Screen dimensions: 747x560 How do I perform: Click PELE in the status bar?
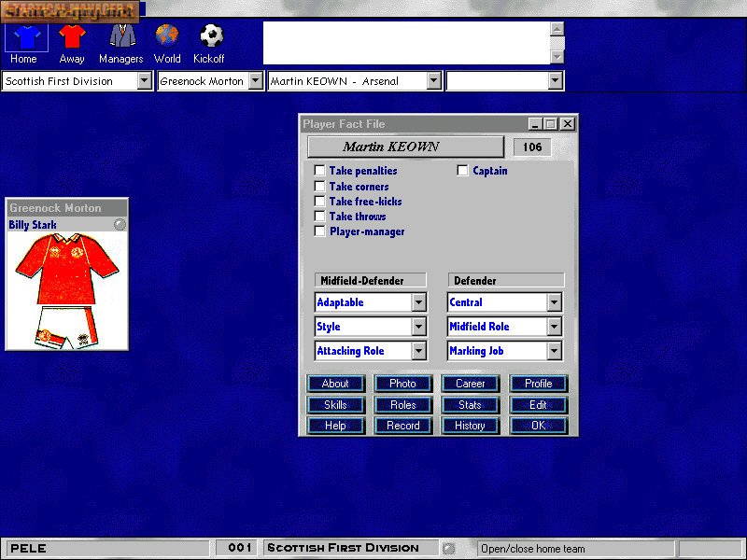click(x=29, y=548)
